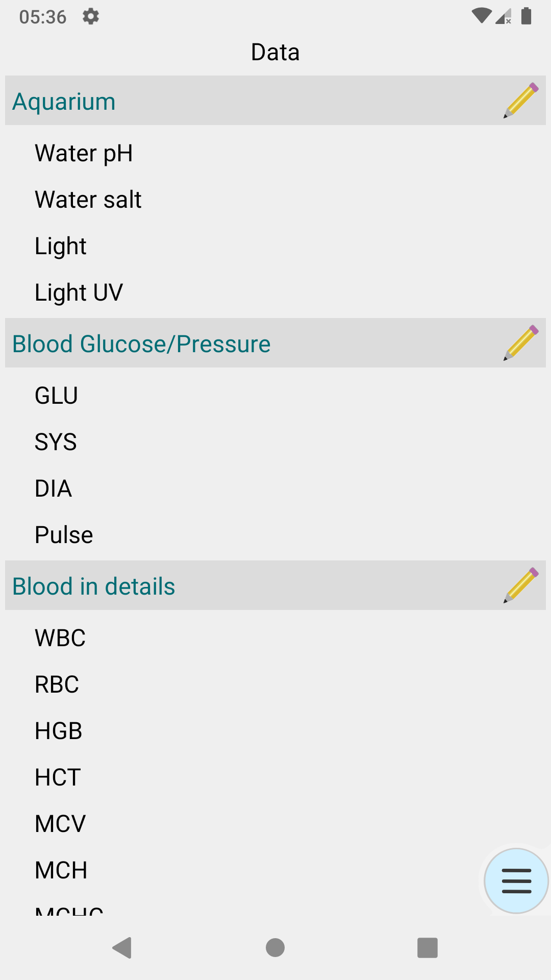This screenshot has height=980, width=551.
Task: Select the Blood in details header
Action: (x=94, y=586)
